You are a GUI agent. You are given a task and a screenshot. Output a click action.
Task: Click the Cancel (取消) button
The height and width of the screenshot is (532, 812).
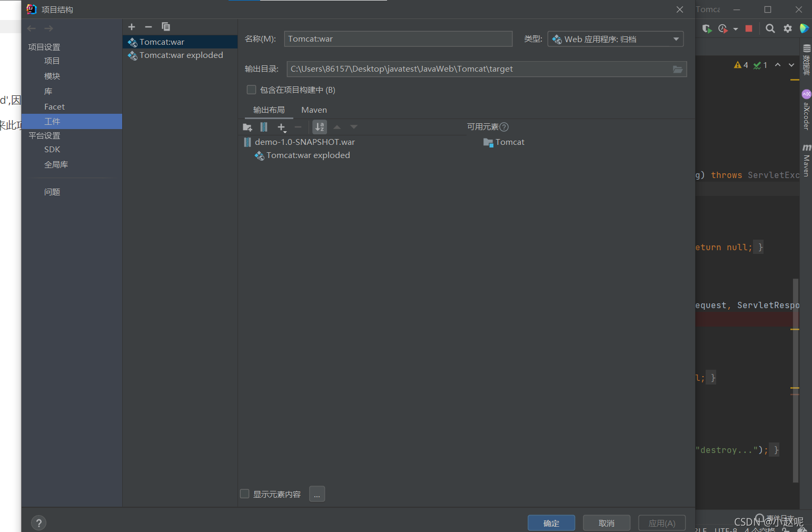[x=607, y=523]
